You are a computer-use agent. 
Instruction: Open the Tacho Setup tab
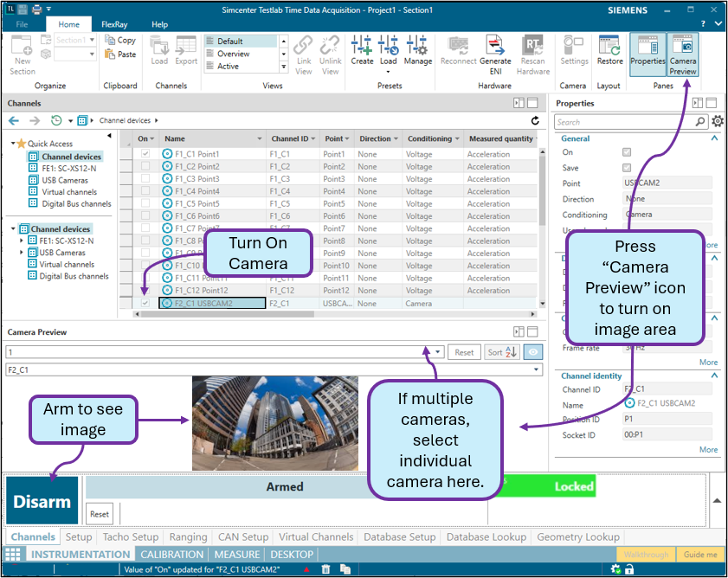131,536
